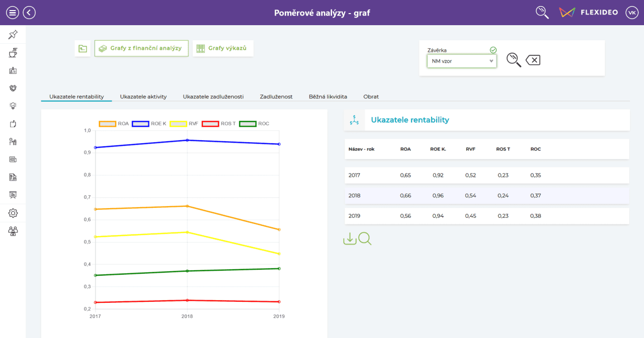The image size is (644, 338).
Task: Switch to Obrat tab
Action: 371,96
